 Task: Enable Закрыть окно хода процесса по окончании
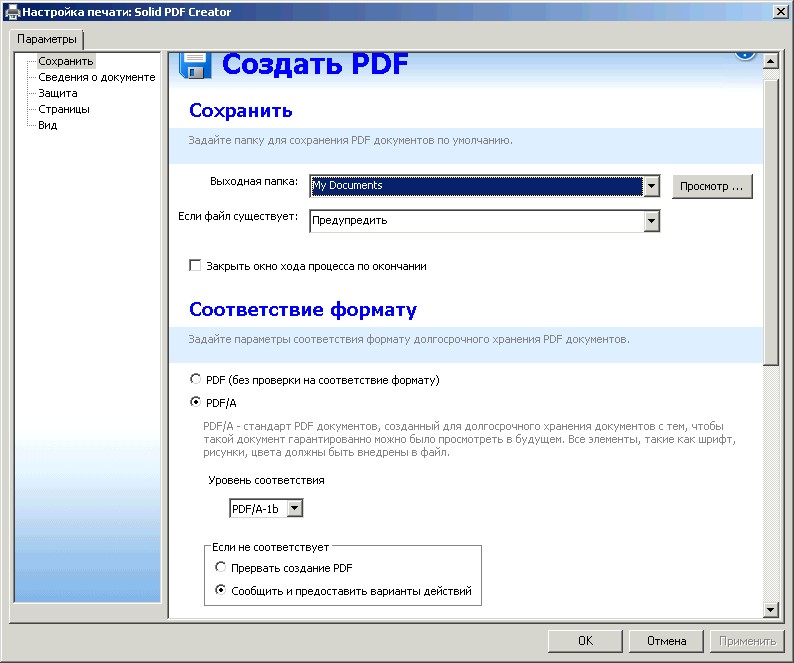195,265
